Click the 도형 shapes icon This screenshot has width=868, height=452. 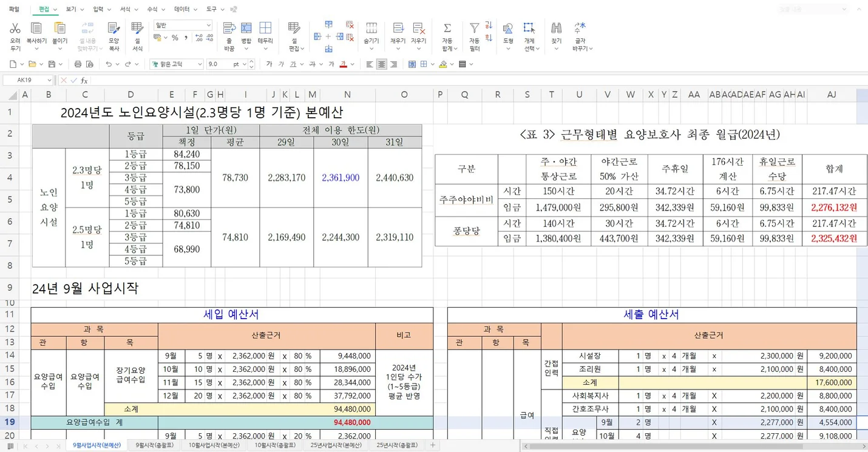(x=508, y=28)
